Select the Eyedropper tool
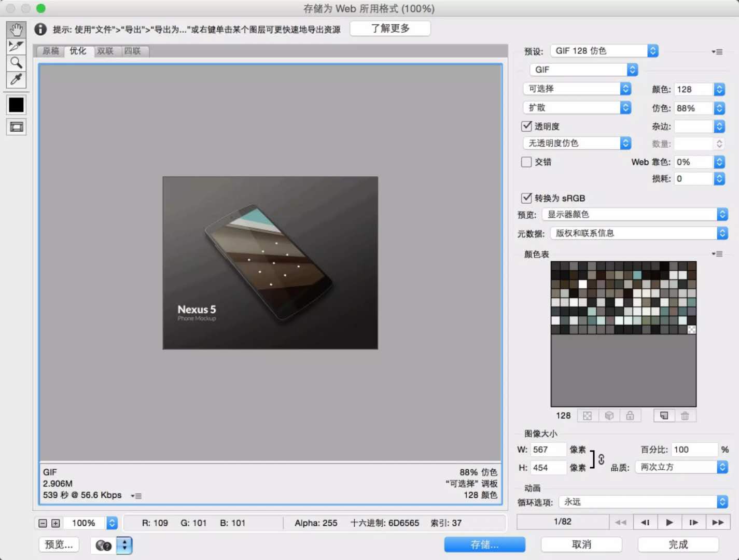Screen dimensions: 739x560 point(16,79)
